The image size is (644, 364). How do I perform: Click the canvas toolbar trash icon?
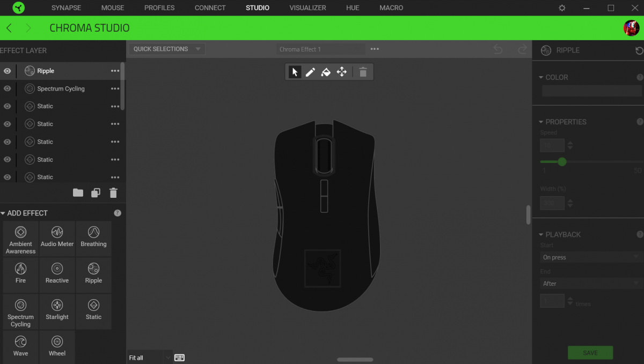[x=363, y=72]
